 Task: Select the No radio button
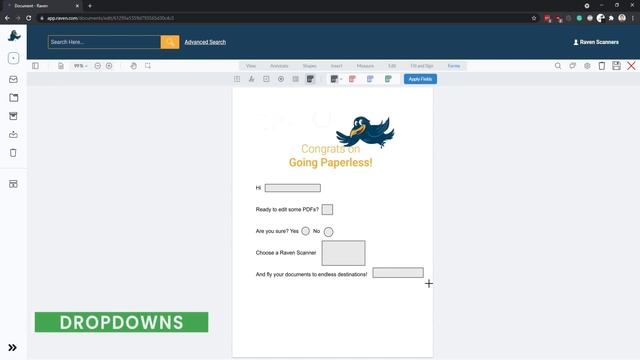[x=328, y=232]
